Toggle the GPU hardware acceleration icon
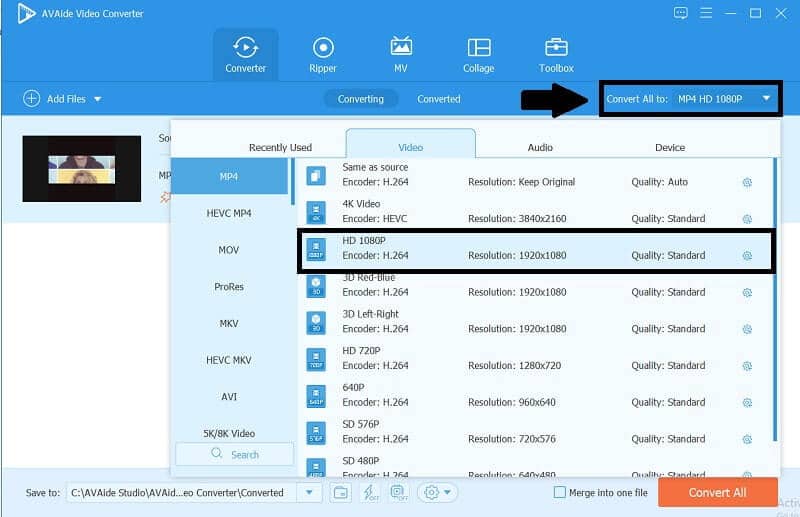Screen dimensions: 800x517 399,493
